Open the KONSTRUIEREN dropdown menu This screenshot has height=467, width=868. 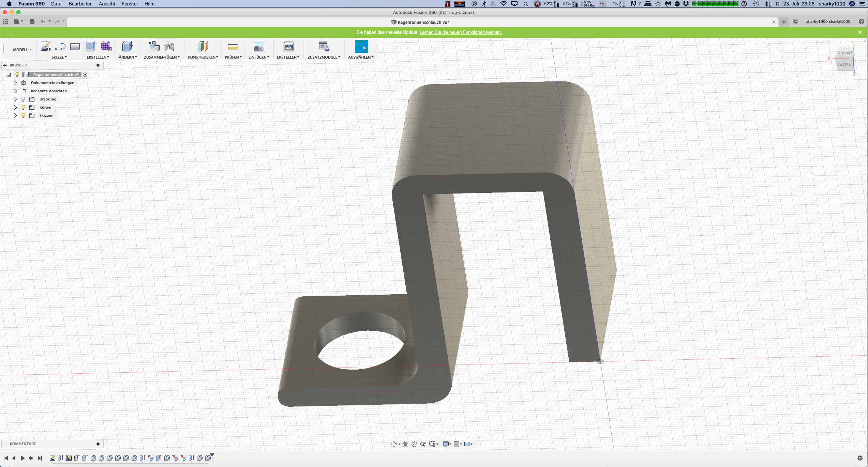(203, 57)
